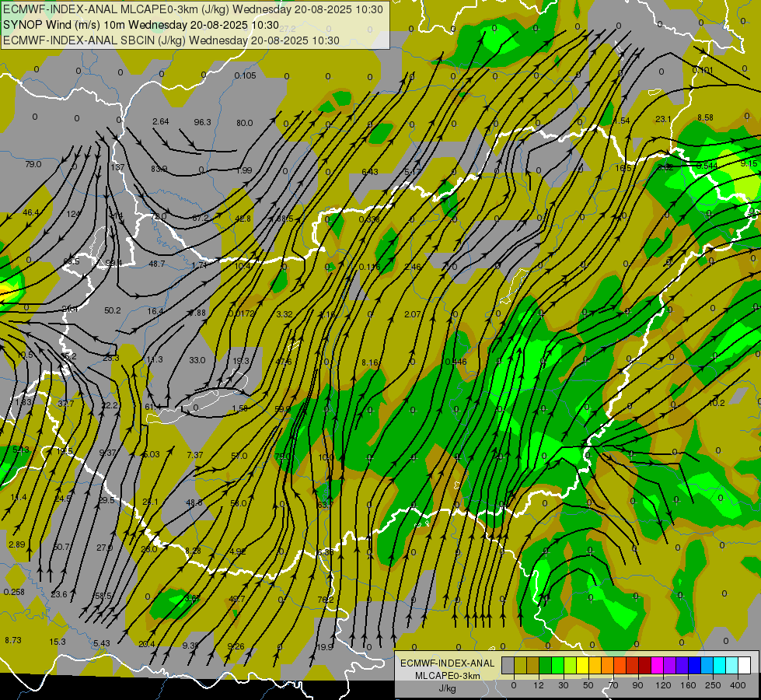Image resolution: width=761 pixels, height=700 pixels.
Task: Select the 33.0 map value
Action: pyautogui.click(x=197, y=360)
